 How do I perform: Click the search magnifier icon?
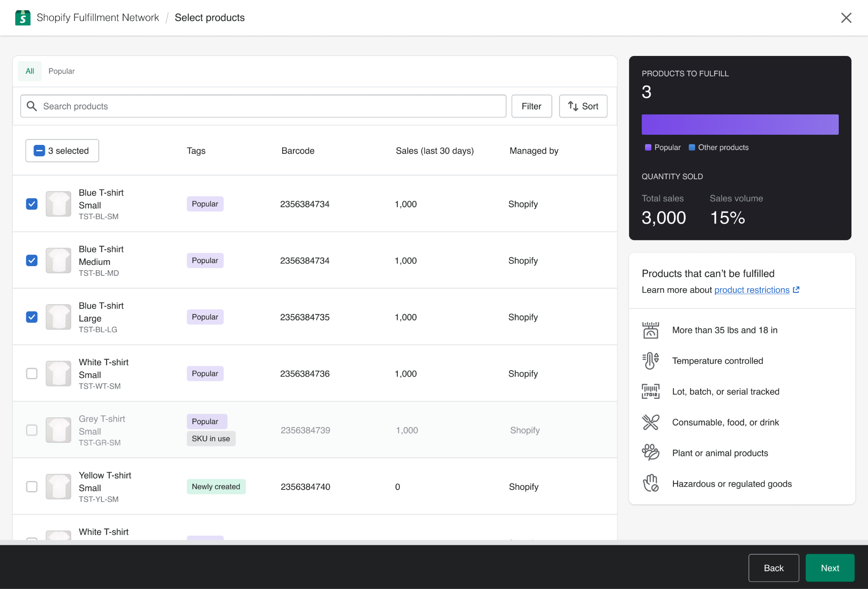32,106
